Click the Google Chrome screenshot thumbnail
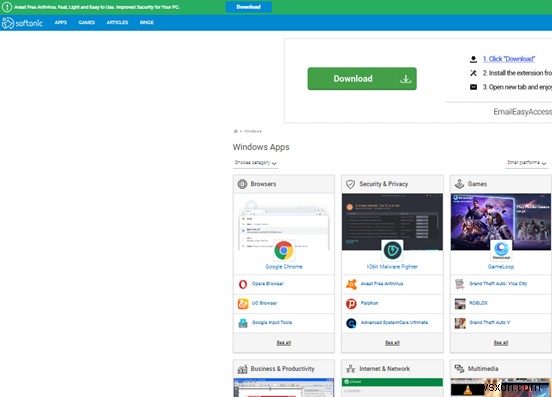Viewport: 552px width, 397px height. (x=284, y=222)
